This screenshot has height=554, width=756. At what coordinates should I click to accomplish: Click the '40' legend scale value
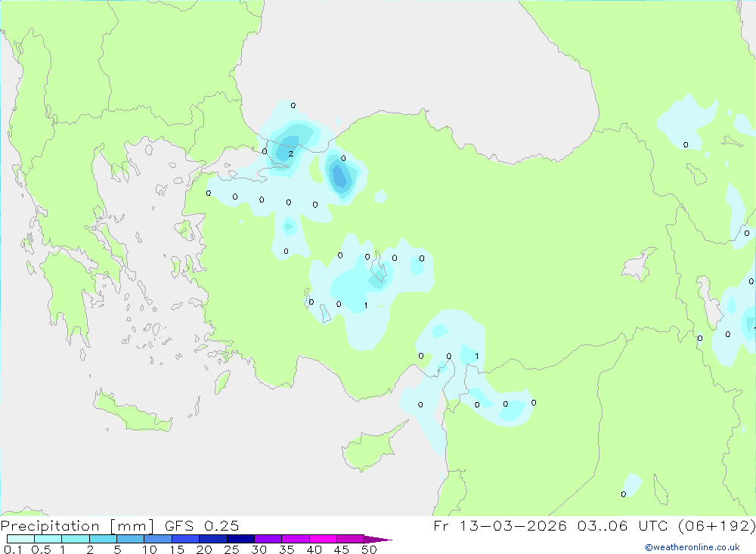pyautogui.click(x=314, y=549)
